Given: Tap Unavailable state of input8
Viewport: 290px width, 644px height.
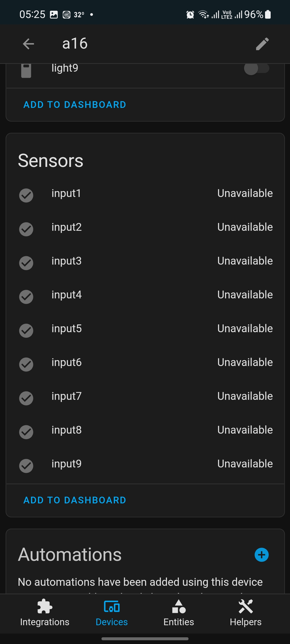Looking at the screenshot, I should (245, 430).
